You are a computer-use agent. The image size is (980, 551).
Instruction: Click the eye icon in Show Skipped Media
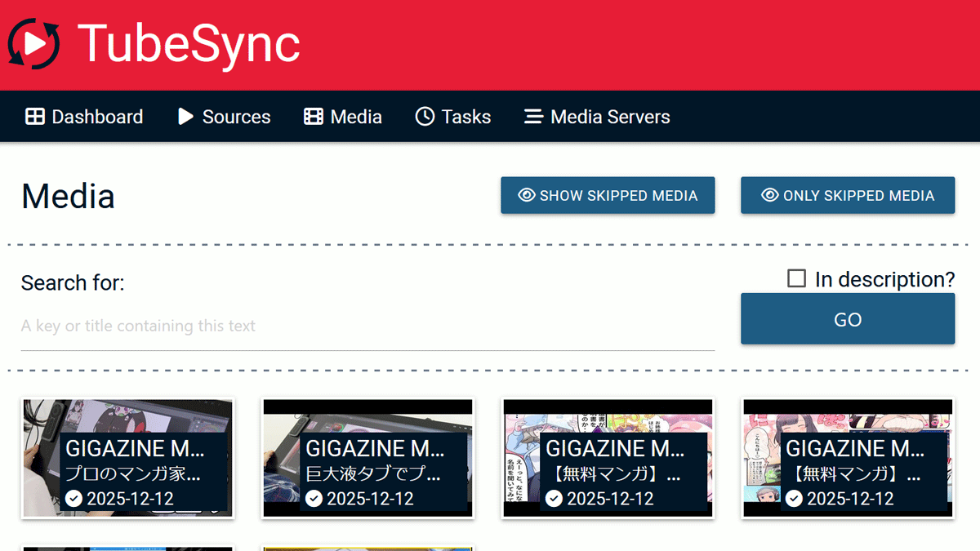pyautogui.click(x=527, y=195)
